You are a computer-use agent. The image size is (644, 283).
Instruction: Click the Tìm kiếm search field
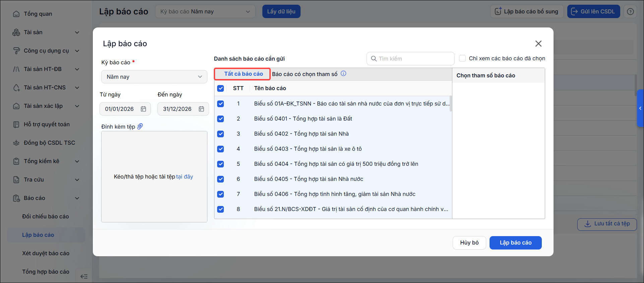click(410, 59)
